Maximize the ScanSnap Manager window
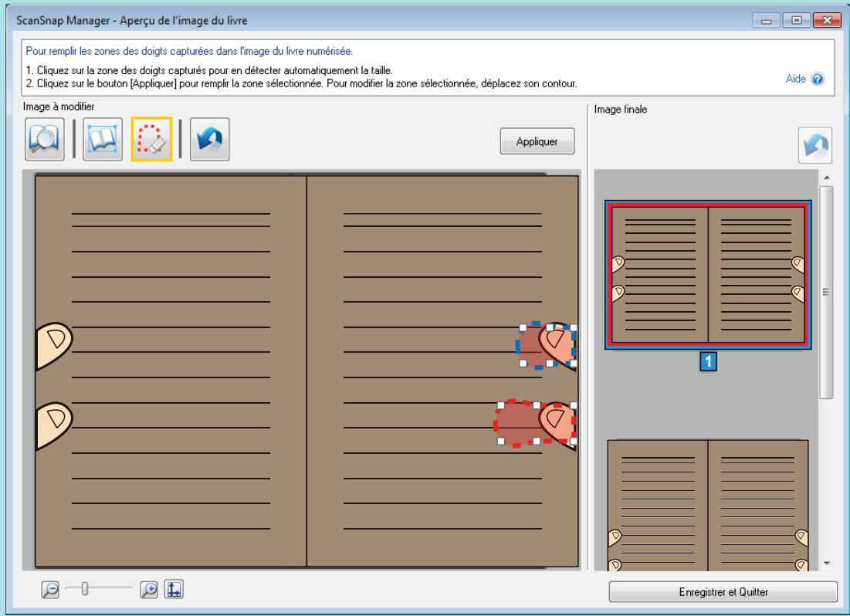This screenshot has width=850, height=616. 796,21
